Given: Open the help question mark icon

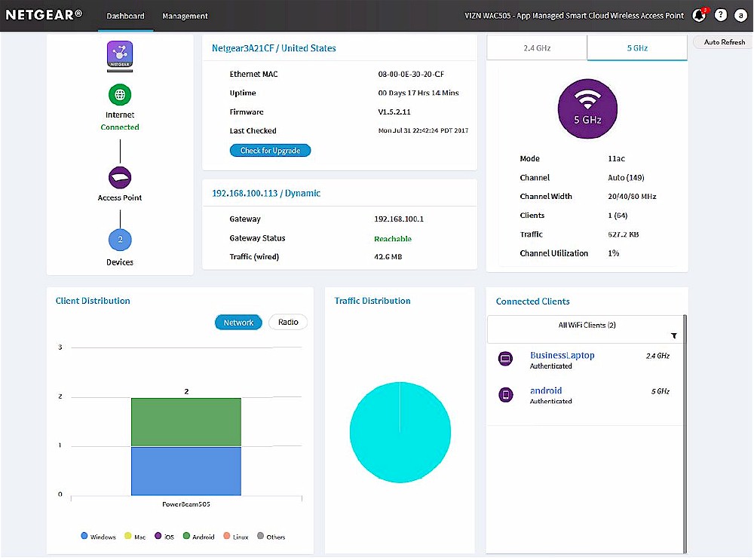Looking at the screenshot, I should (x=720, y=15).
